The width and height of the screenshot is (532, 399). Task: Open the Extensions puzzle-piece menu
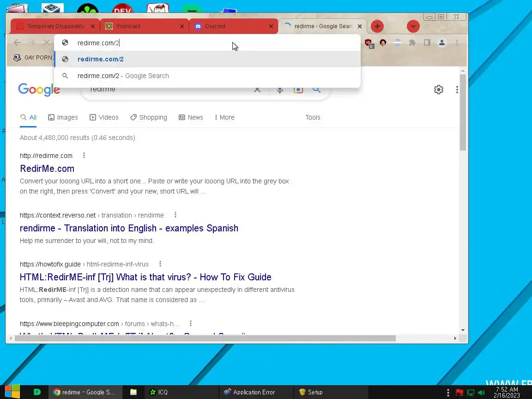[x=412, y=42]
